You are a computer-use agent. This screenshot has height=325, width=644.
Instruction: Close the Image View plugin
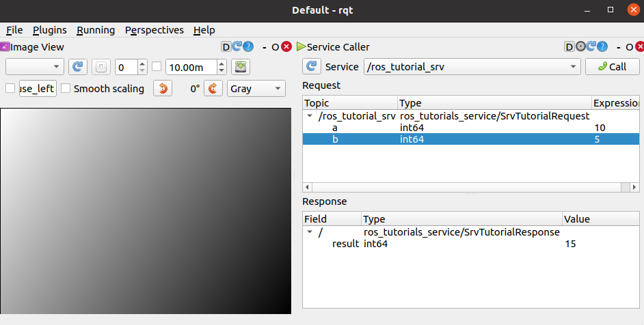coord(286,47)
